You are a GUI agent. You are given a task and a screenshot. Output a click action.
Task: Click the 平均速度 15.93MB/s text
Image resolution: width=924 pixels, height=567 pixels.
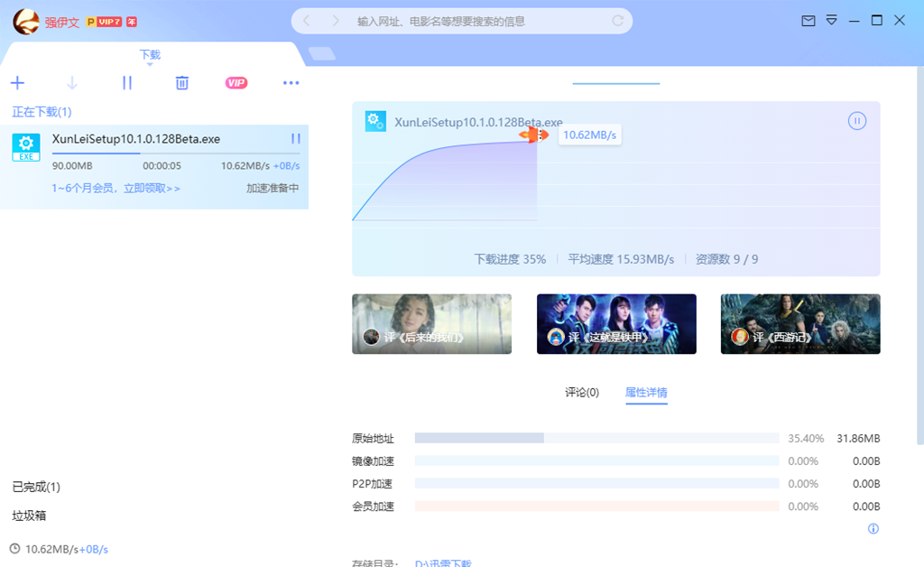pos(621,259)
